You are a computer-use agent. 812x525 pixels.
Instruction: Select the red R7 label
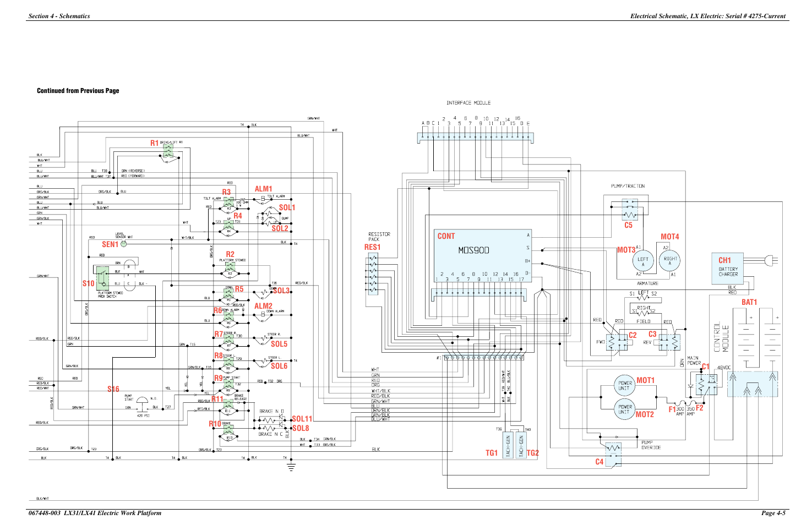(x=219, y=334)
